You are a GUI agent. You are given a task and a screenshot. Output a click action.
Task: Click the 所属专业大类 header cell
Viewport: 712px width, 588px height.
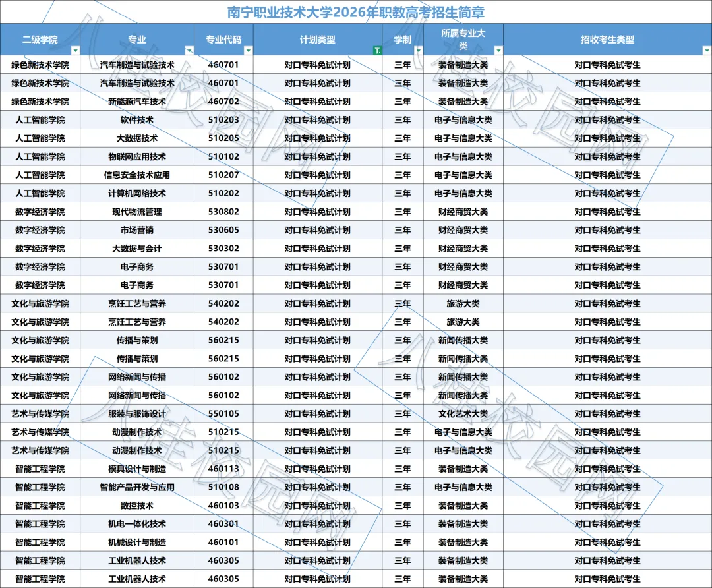point(463,40)
